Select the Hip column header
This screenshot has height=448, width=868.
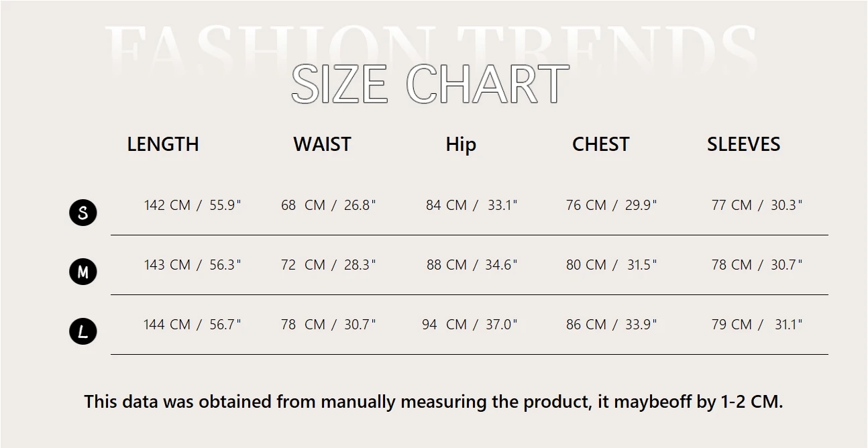click(x=461, y=144)
